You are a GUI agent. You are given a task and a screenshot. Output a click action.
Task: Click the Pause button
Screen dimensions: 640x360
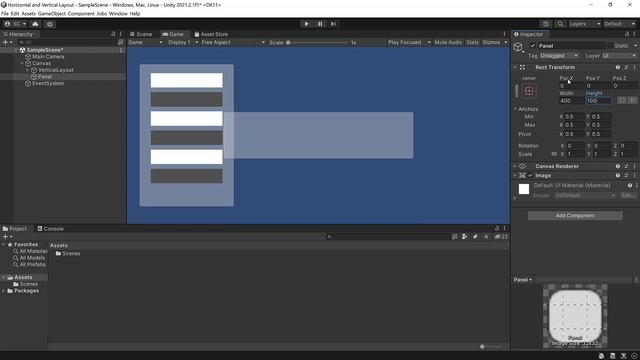320,24
